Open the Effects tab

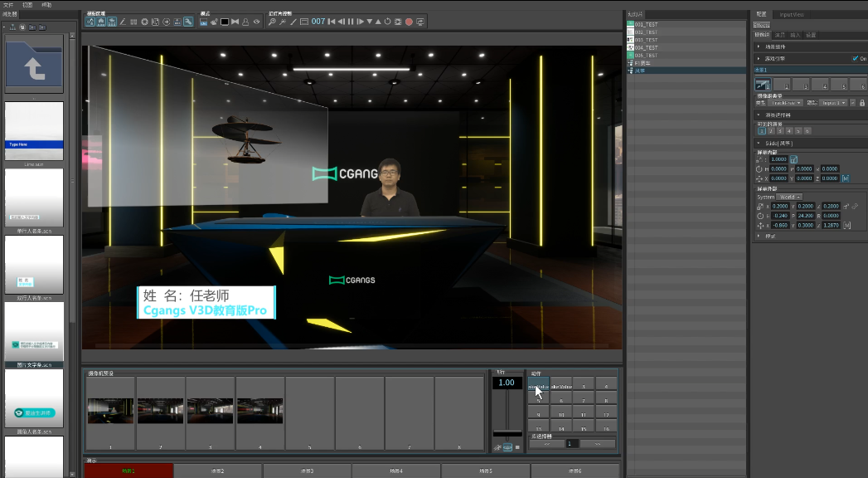tap(761, 25)
